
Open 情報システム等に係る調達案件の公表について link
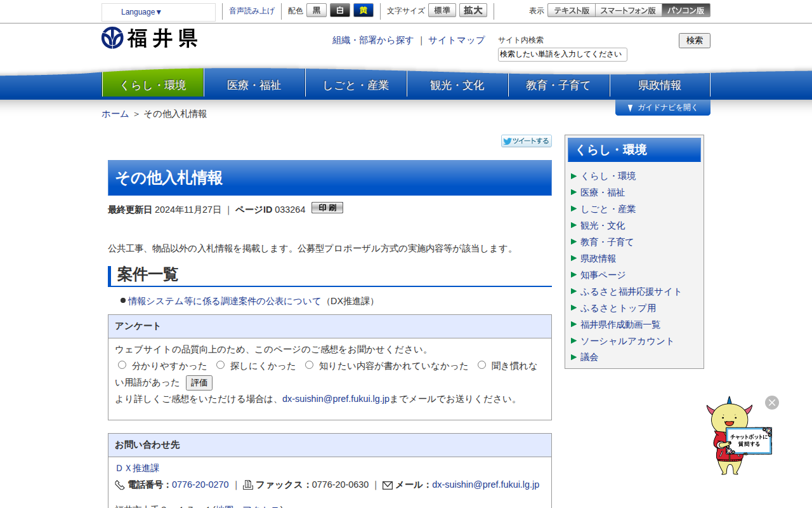click(x=225, y=301)
